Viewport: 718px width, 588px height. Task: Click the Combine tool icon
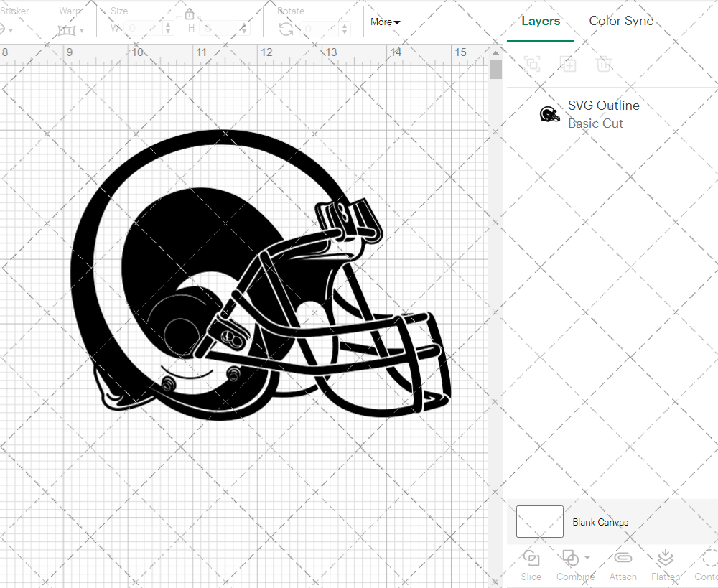pos(571,559)
